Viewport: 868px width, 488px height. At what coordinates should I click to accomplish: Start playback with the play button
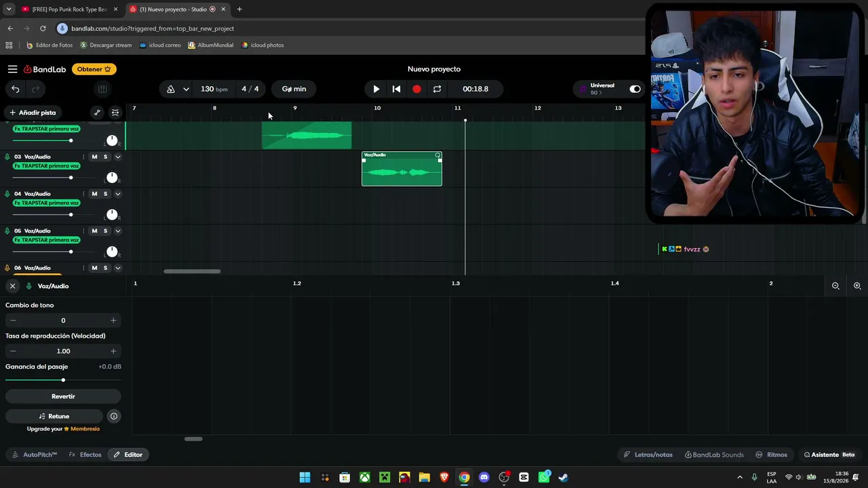click(x=376, y=89)
